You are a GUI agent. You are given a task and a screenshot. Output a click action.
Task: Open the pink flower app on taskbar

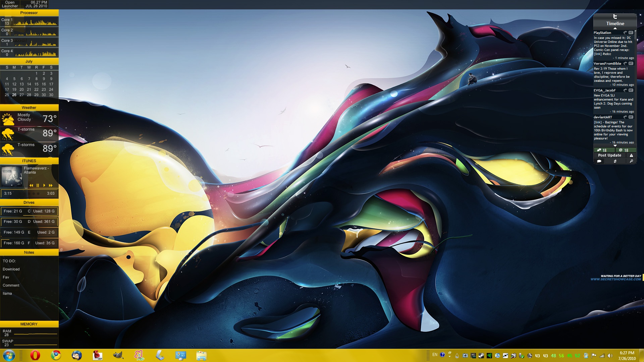pos(139,355)
